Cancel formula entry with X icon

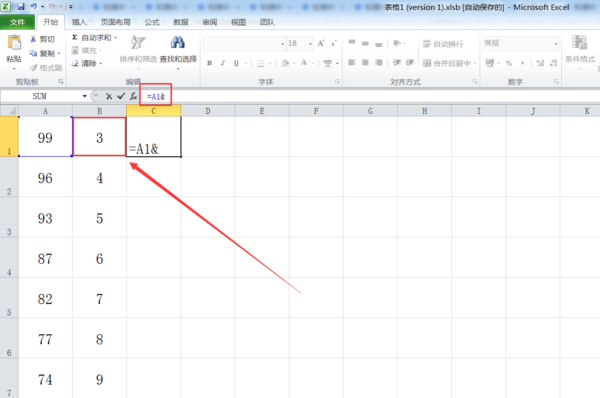click(x=109, y=96)
